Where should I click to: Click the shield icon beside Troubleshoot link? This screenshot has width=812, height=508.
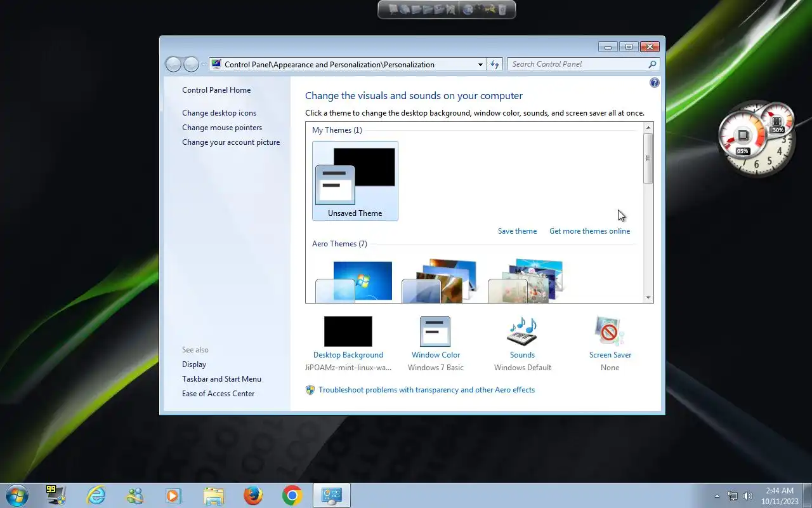310,390
